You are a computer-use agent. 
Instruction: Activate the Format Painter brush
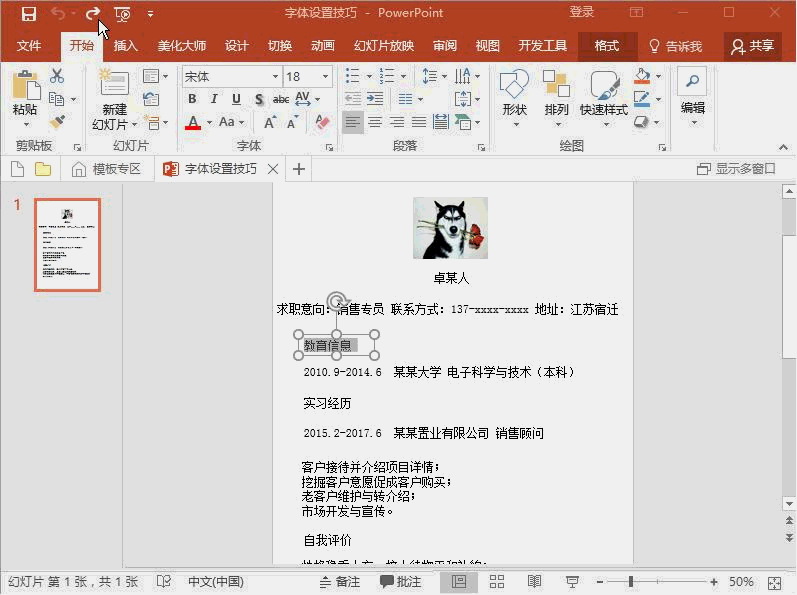(57, 122)
